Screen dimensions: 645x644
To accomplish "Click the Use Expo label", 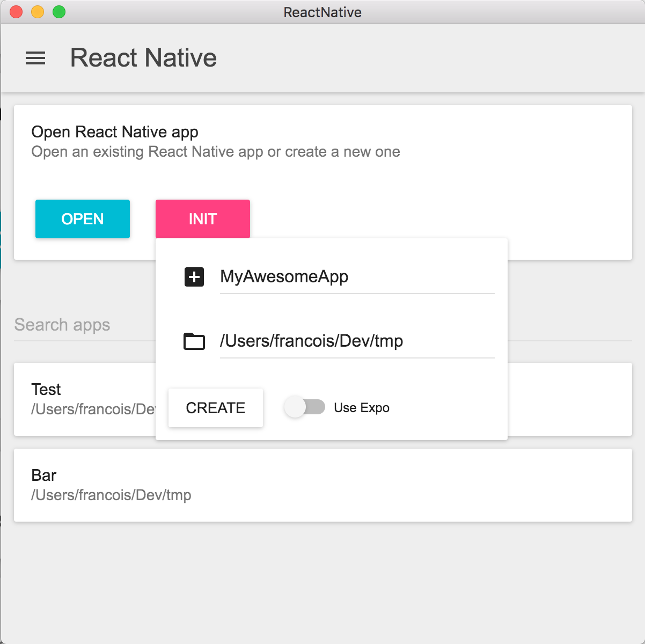I will tap(362, 408).
